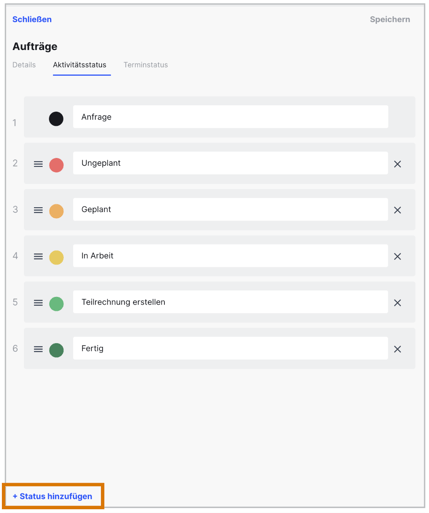Open the black color swatch for Anfrage
This screenshot has width=429, height=513.
[x=56, y=119]
